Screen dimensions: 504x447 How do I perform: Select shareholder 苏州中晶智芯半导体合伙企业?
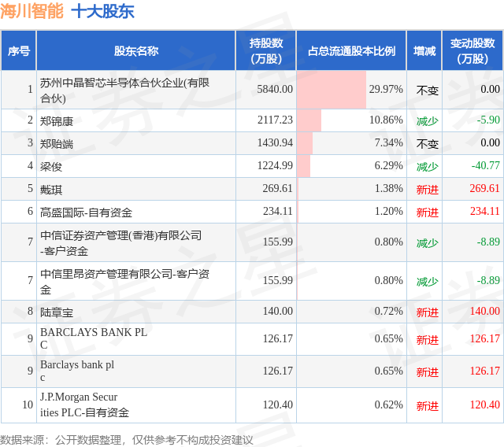[124, 91]
